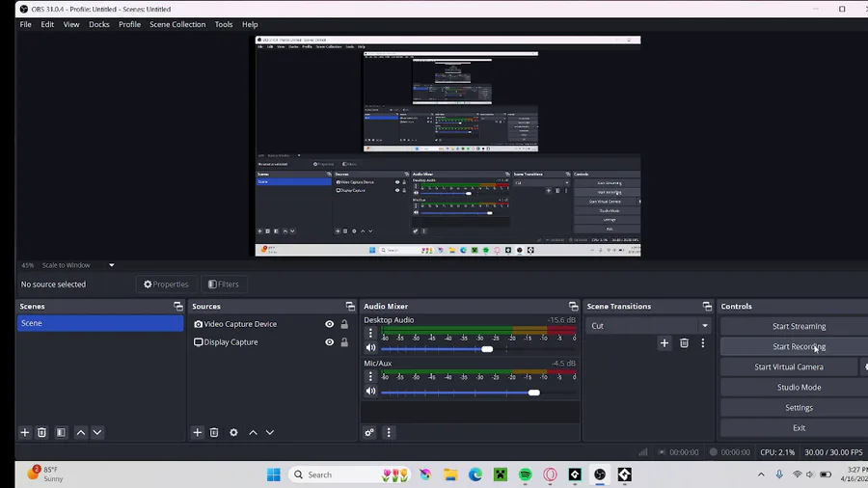The image size is (868, 488).
Task: Click Exit button in Controls
Action: [795, 427]
